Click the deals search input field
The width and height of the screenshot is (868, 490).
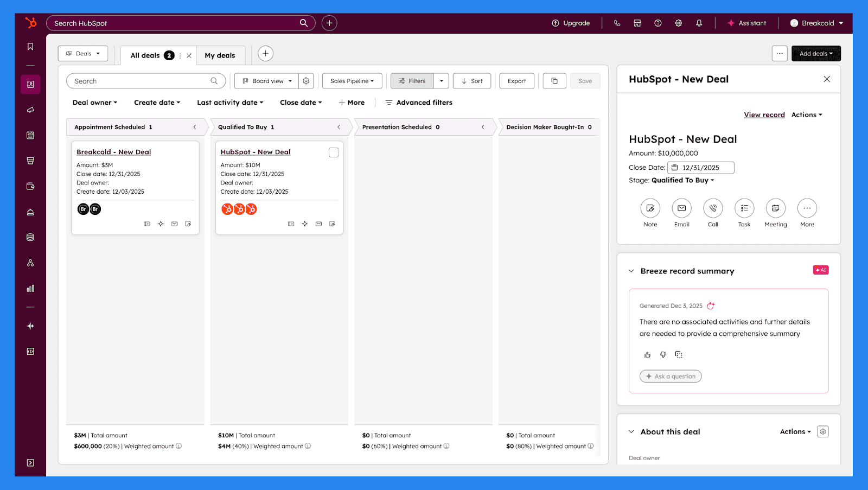pos(145,80)
